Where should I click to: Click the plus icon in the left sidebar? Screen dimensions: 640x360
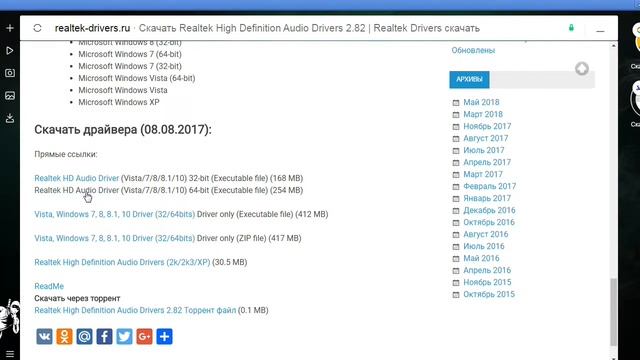[10, 28]
